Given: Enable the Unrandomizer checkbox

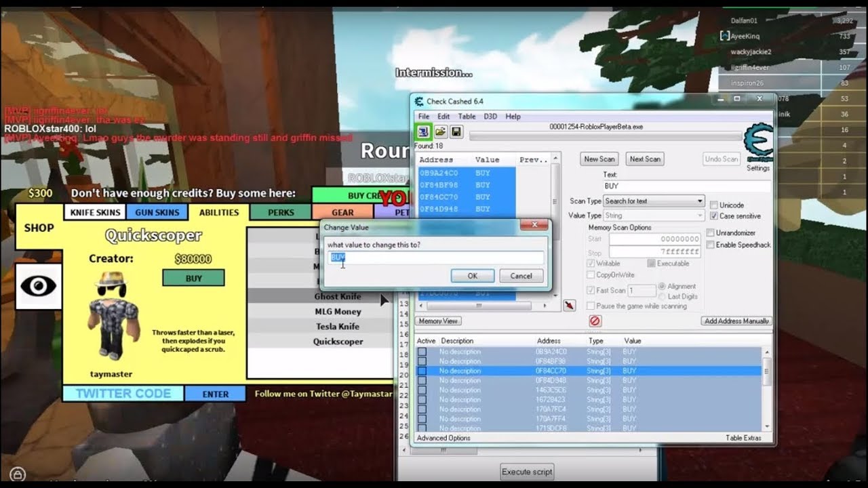Looking at the screenshot, I should point(711,233).
